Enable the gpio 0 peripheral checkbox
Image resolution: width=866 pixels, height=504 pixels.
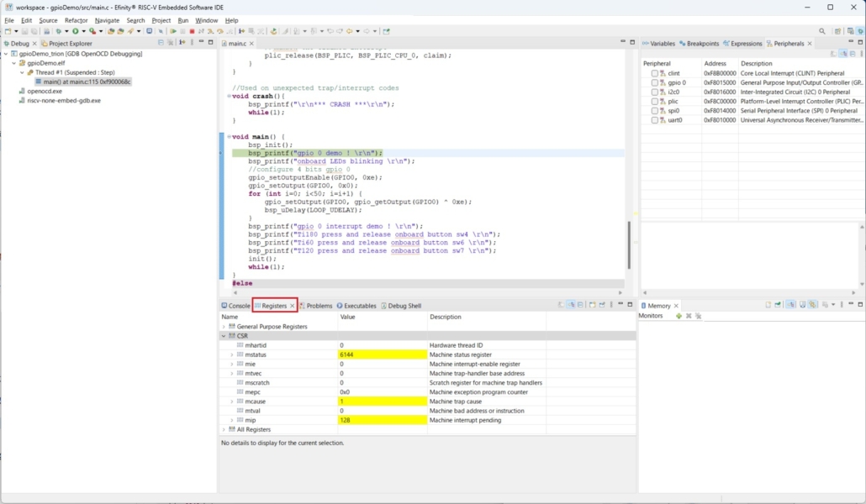coord(654,83)
